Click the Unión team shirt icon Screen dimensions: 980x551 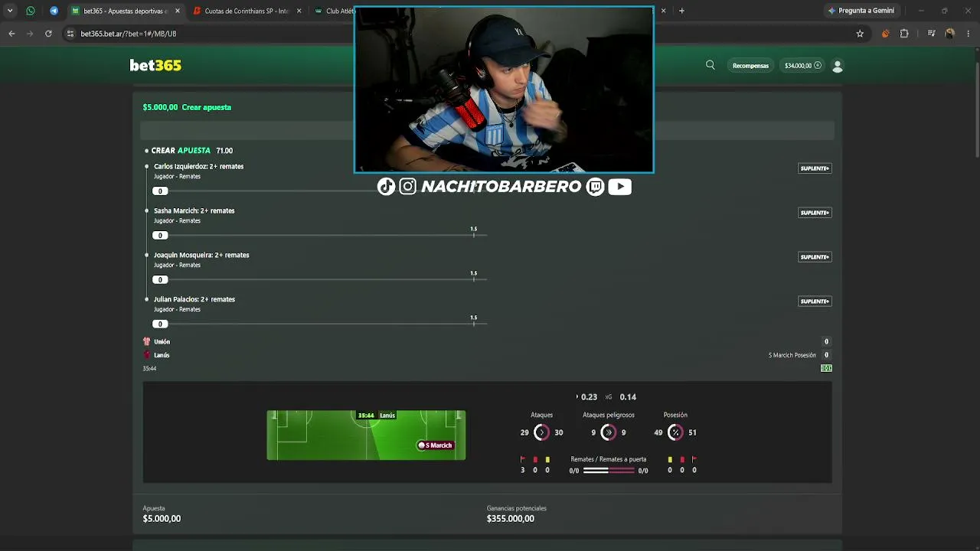click(147, 341)
